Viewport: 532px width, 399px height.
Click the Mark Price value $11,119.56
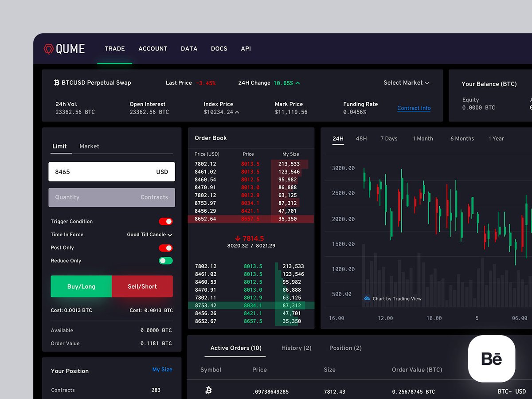[291, 112]
